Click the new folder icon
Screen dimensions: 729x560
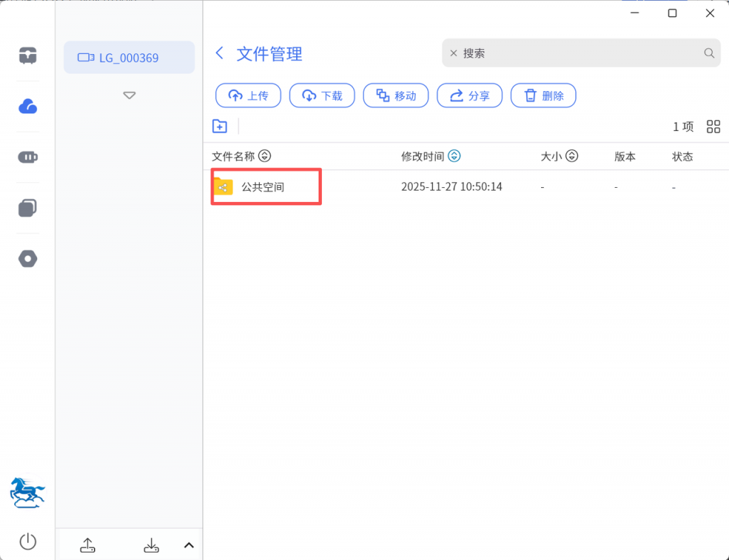[x=220, y=126]
